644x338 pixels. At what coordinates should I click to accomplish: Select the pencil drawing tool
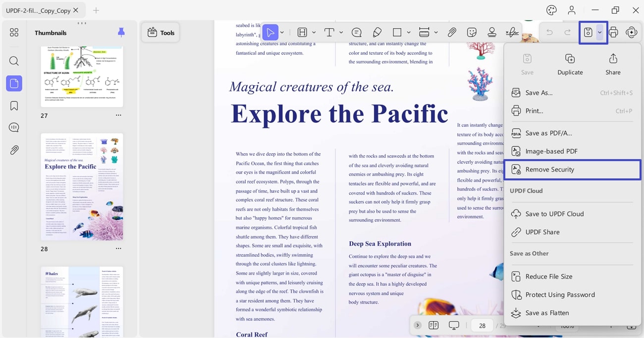click(377, 32)
